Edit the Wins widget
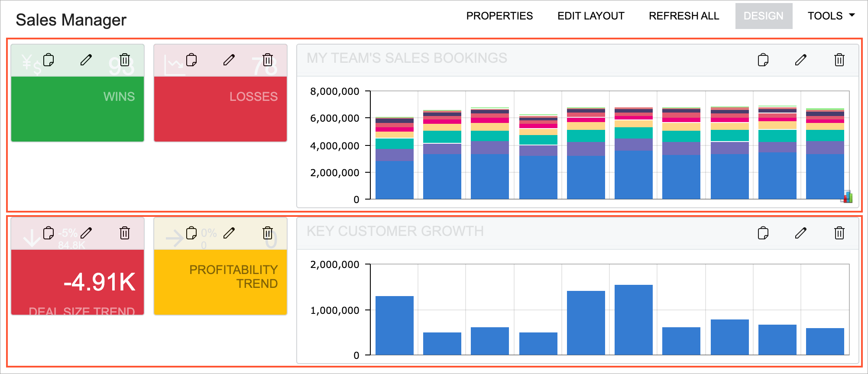 [x=86, y=60]
